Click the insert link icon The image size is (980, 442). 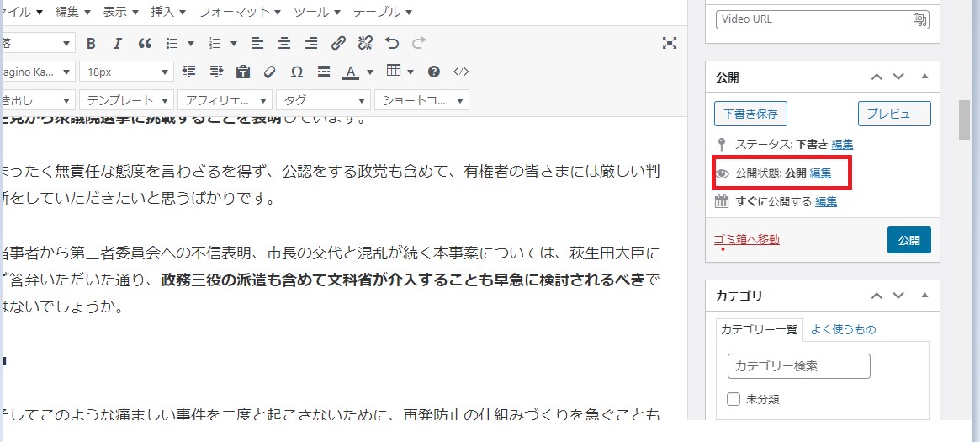click(338, 43)
